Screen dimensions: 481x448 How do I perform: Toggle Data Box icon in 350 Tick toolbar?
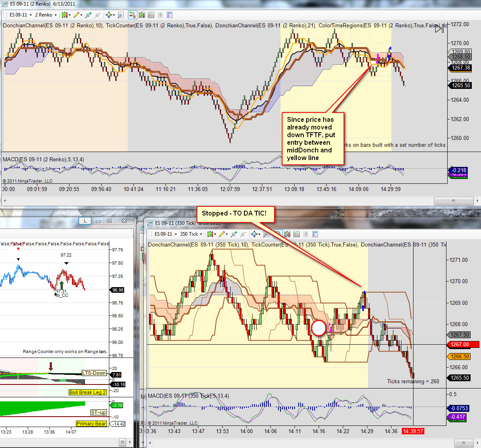[x=315, y=234]
